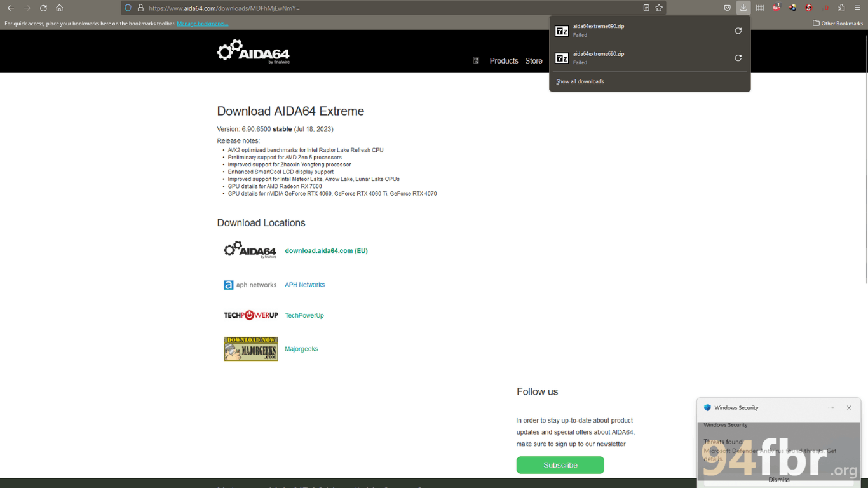Click the aph networks logo

click(250, 285)
